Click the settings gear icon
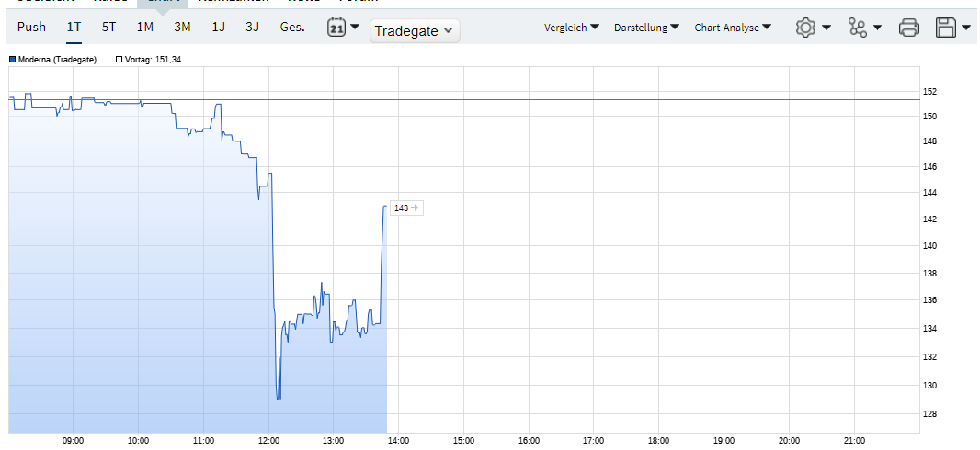Screen dimensions: 980x450 point(806,28)
